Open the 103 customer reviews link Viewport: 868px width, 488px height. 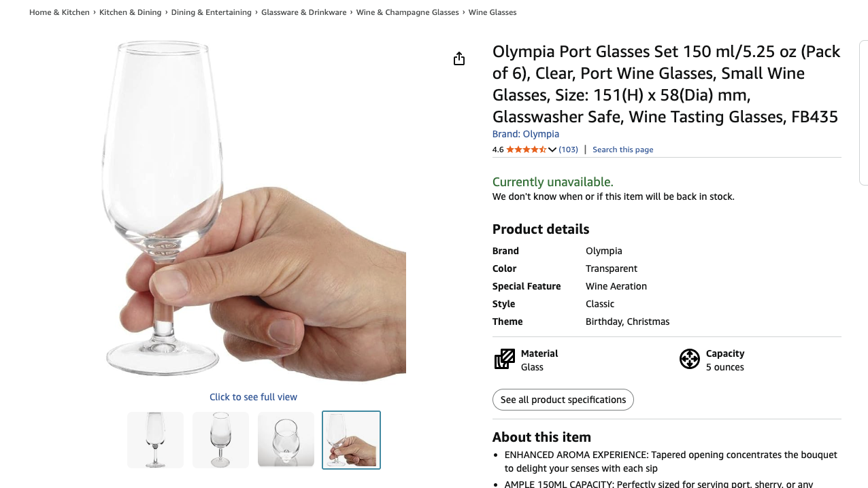point(568,150)
